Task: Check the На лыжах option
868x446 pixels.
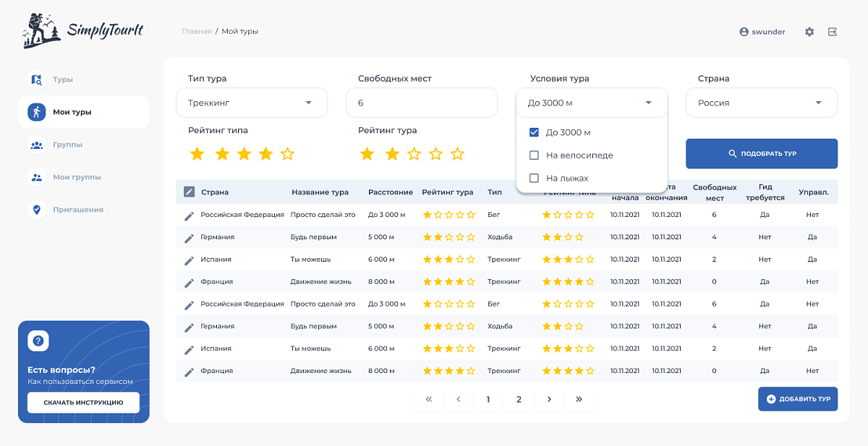Action: click(x=534, y=178)
